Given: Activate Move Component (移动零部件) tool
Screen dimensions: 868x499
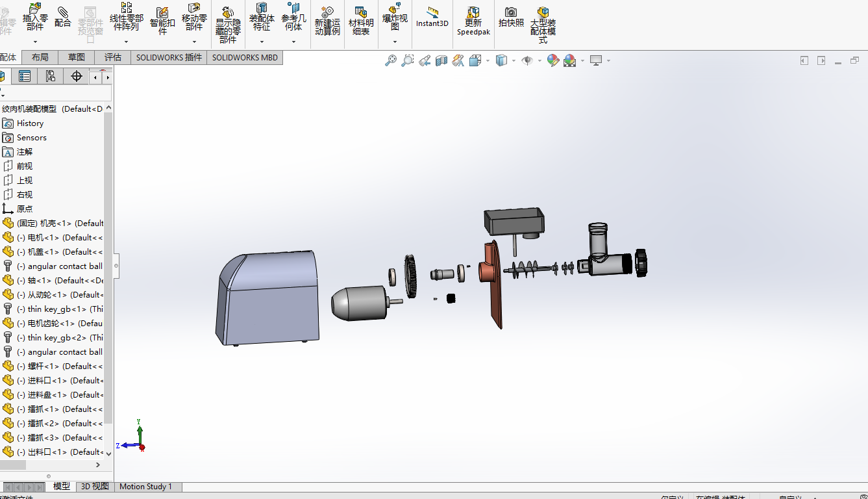Looking at the screenshot, I should [x=194, y=17].
